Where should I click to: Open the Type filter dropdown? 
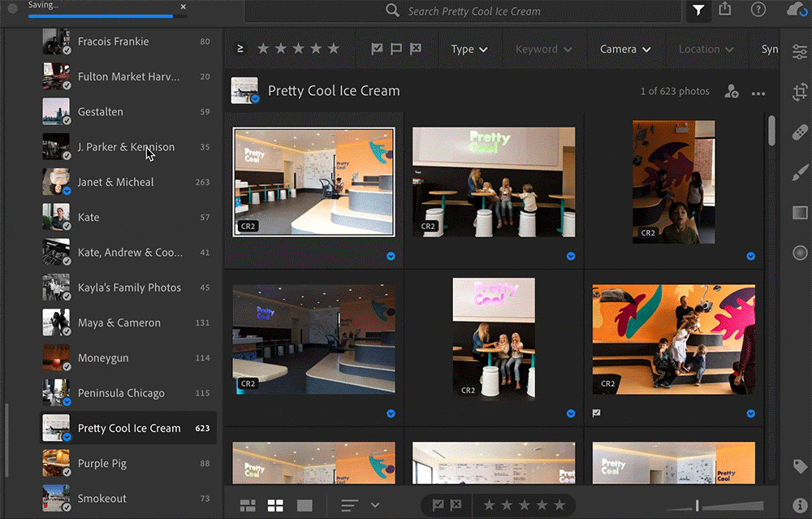point(469,50)
